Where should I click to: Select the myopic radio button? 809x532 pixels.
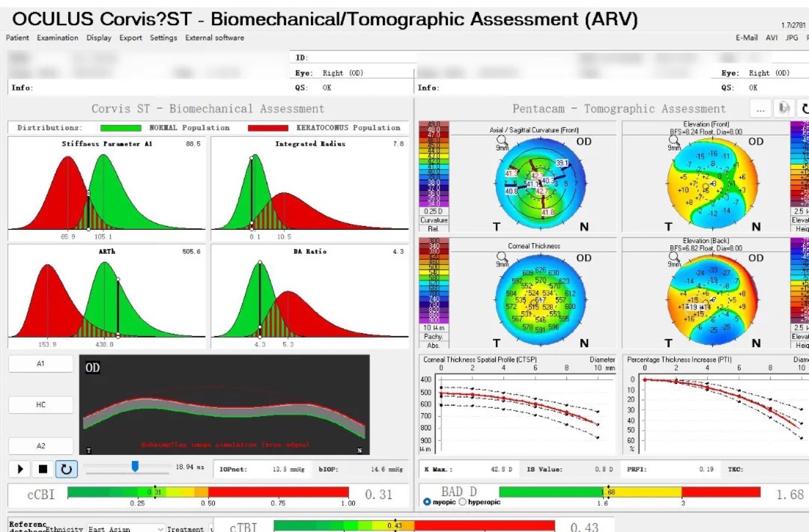pyautogui.click(x=427, y=502)
